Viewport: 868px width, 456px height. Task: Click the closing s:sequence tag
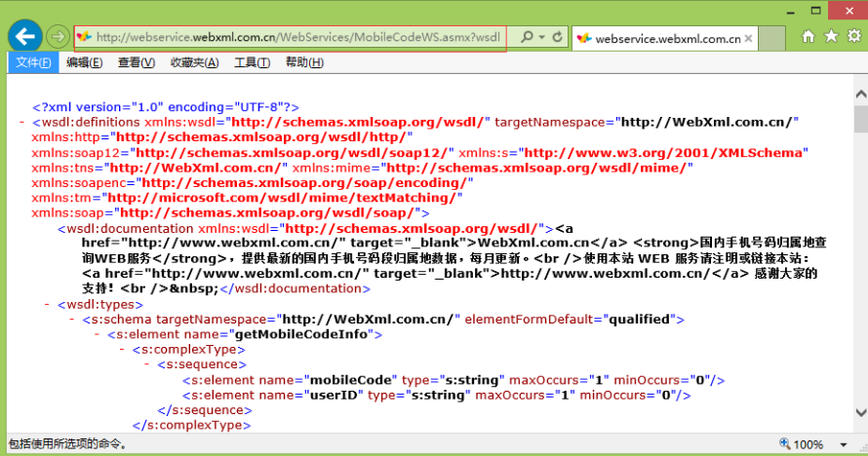tap(205, 410)
